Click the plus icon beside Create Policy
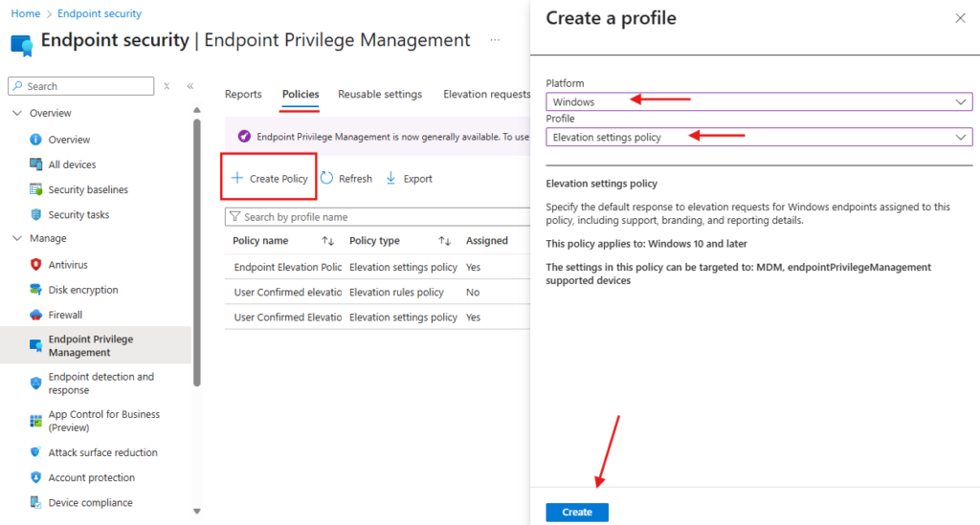The width and height of the screenshot is (980, 525). click(x=237, y=178)
